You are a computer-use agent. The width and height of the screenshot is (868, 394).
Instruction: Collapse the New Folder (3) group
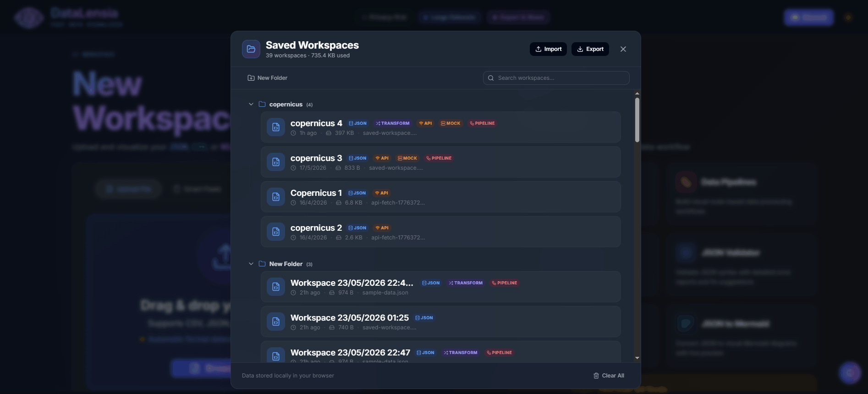coord(251,264)
